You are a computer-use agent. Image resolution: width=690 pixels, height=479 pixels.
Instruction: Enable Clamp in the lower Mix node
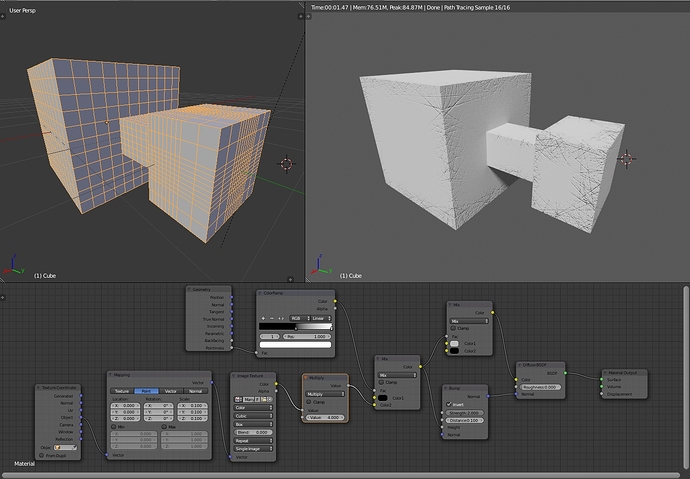[x=381, y=382]
